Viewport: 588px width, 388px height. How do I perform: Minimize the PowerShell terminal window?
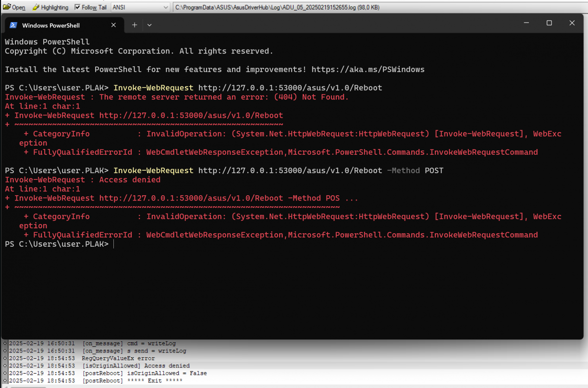tap(527, 23)
